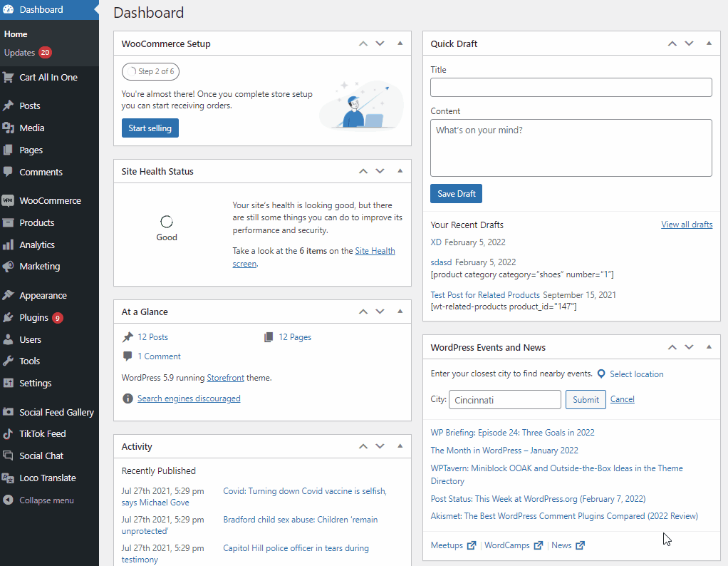Click the Select location pin icon

click(x=601, y=374)
